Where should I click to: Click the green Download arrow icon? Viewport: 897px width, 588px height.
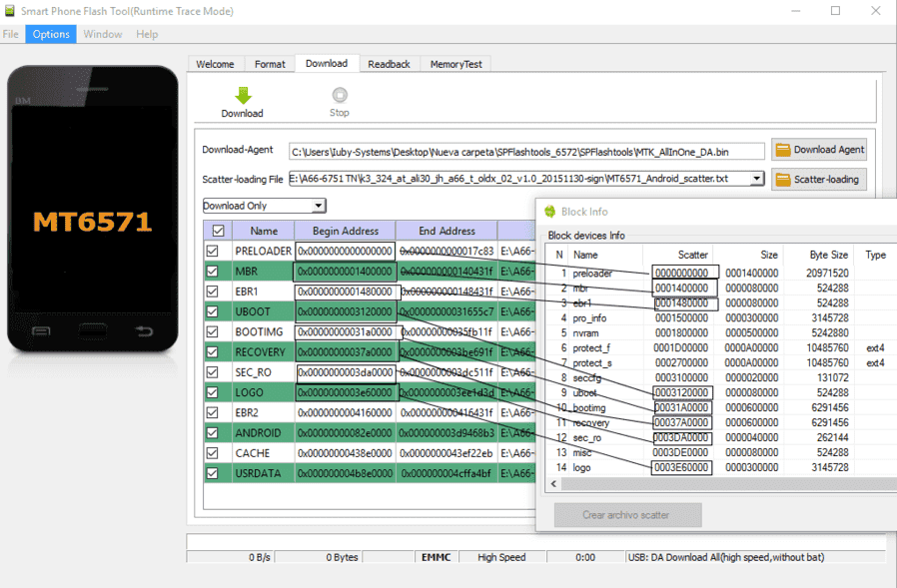point(243,95)
